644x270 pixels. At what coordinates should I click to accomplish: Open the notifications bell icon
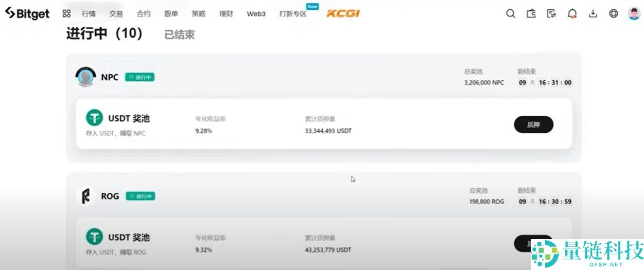(x=572, y=14)
